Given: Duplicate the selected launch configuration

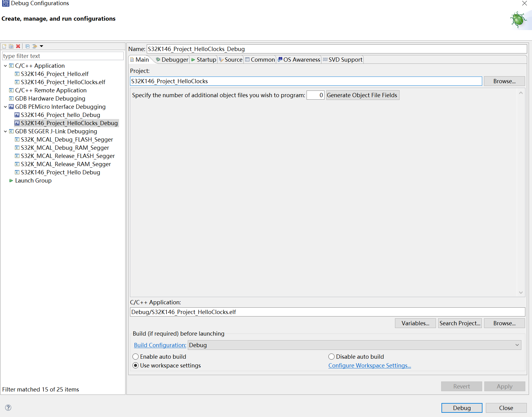Looking at the screenshot, I should pos(11,46).
